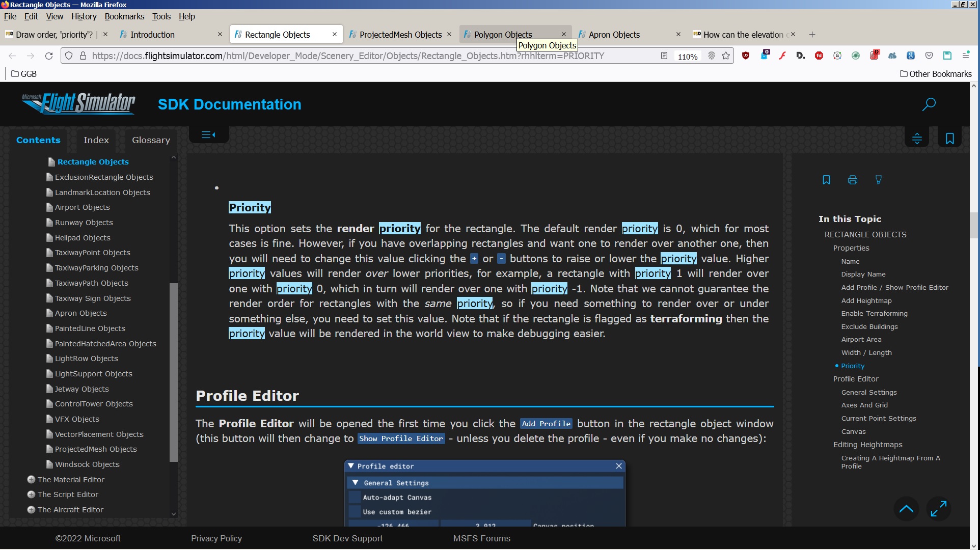Image resolution: width=980 pixels, height=550 pixels.
Task: Expand The Material Editor tree node
Action: (x=31, y=480)
